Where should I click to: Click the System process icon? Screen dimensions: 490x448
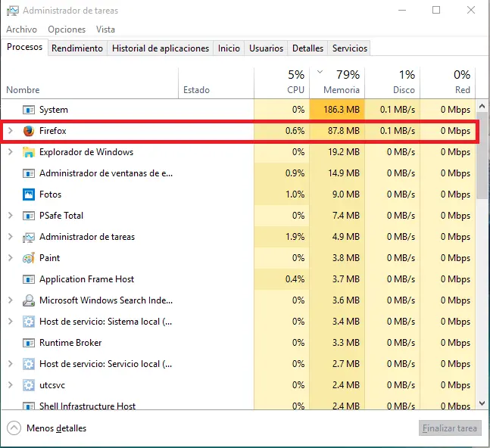pos(29,110)
